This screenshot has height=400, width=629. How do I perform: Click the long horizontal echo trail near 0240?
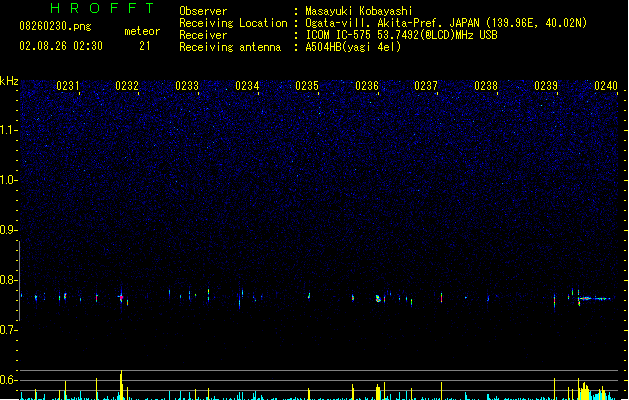[x=595, y=298]
